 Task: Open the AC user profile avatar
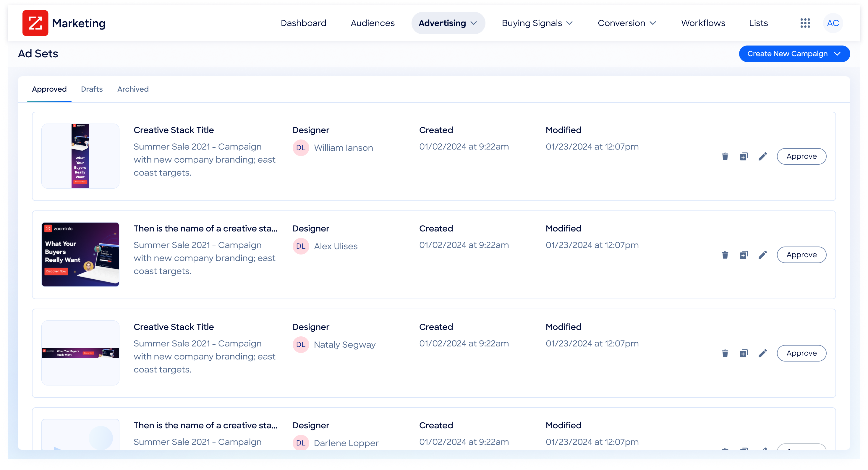(x=833, y=23)
